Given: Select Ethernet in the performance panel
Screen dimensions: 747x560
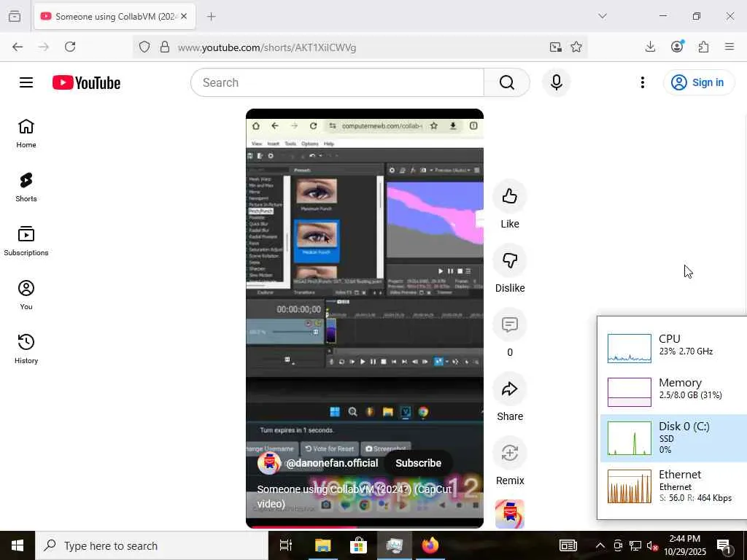Looking at the screenshot, I should point(673,486).
